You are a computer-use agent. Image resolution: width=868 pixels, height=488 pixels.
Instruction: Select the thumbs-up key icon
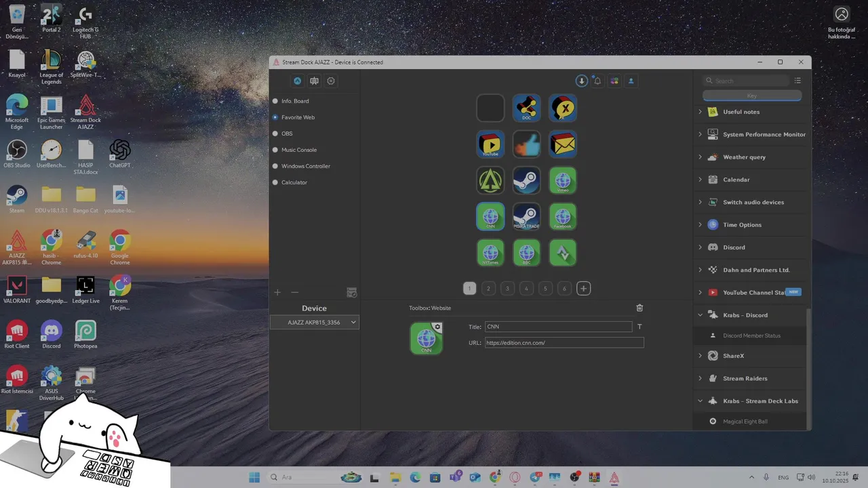point(526,144)
